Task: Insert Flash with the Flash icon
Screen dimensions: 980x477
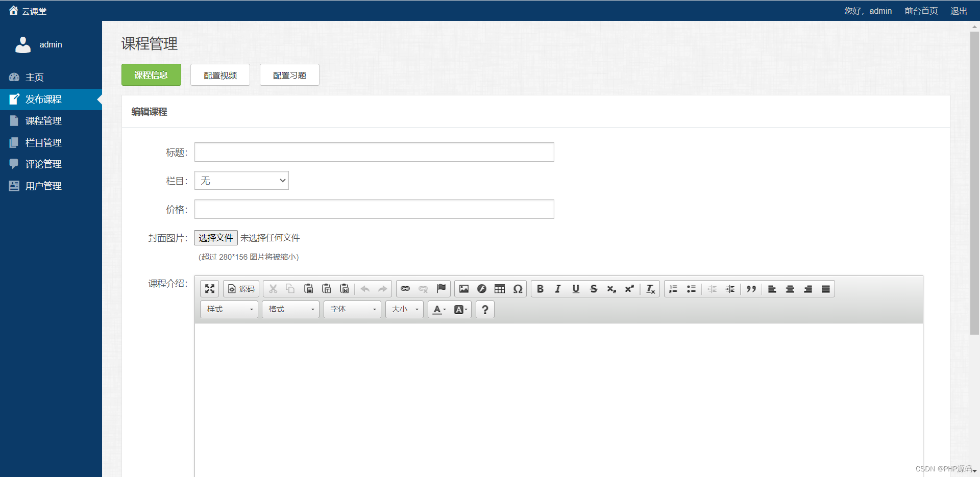Action: tap(482, 289)
